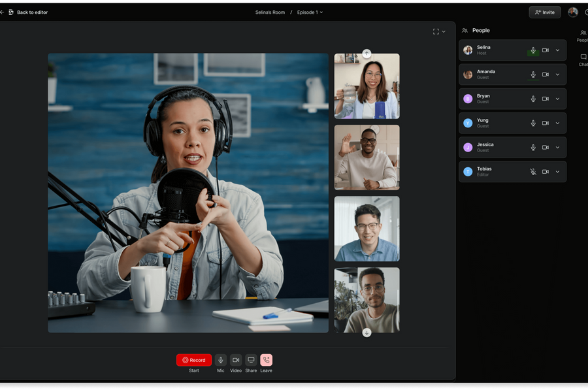Toggle Jessica's camera icon

[546, 148]
